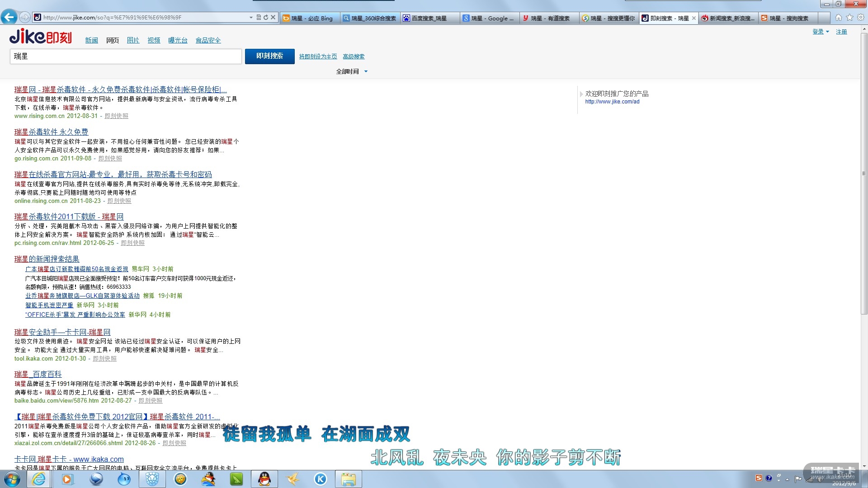Open the browser home icon
This screenshot has height=488, width=868.
point(839,18)
